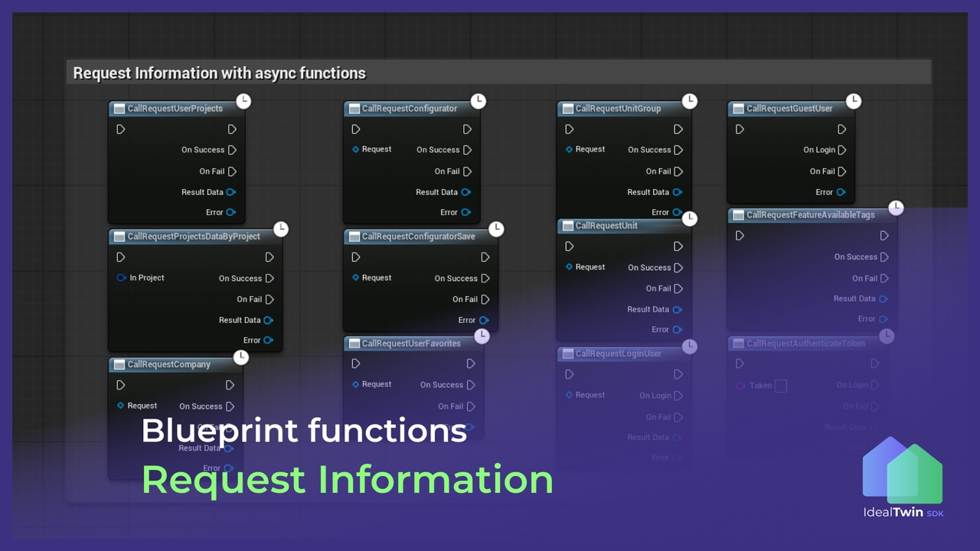Select the CallRequestConfigurator node title
Screen dimensions: 980x551
point(410,109)
